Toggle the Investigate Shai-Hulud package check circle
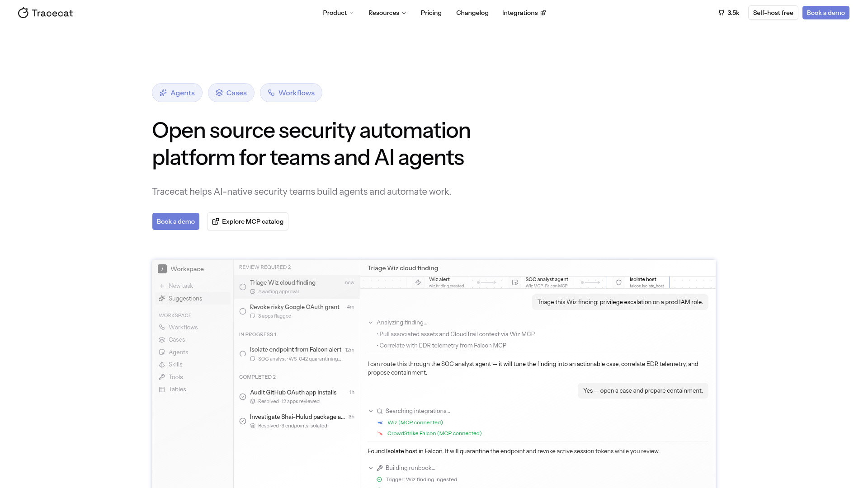 point(243,421)
